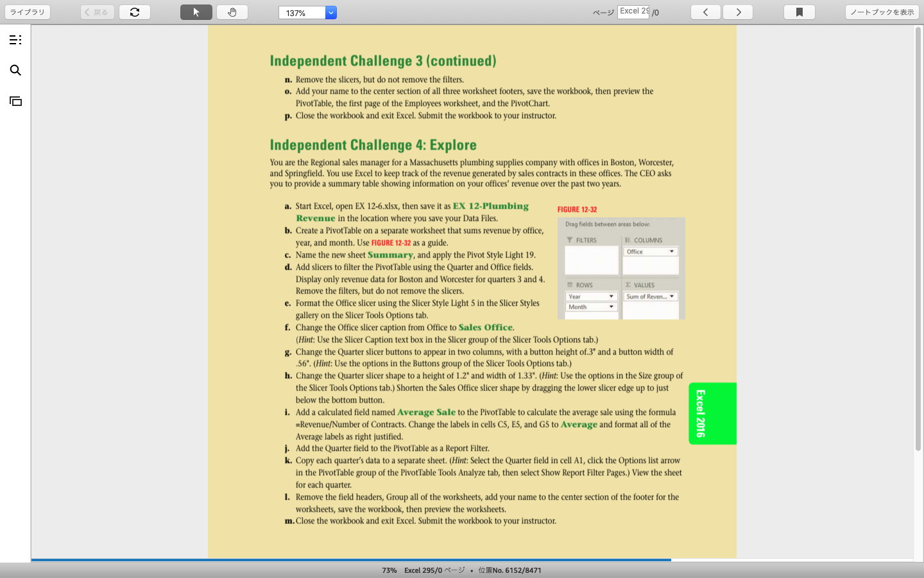924x578 pixels.
Task: Select the arrow pointer tool
Action: coord(196,12)
